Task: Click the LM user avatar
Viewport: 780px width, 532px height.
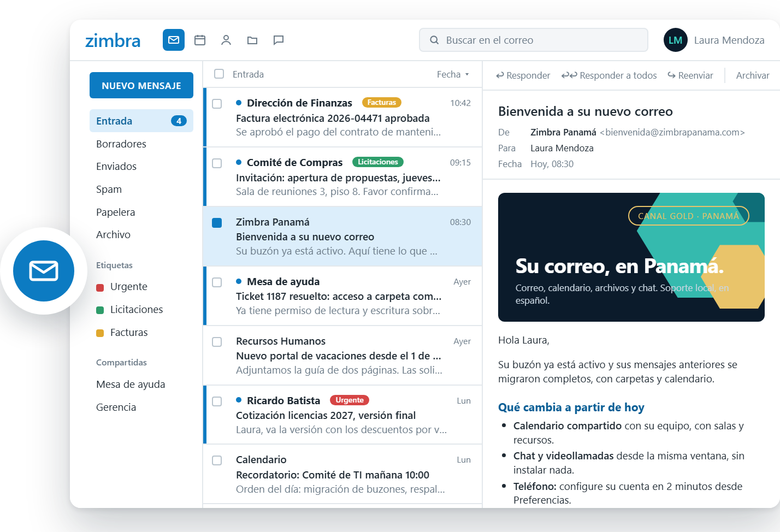Action: pyautogui.click(x=676, y=40)
